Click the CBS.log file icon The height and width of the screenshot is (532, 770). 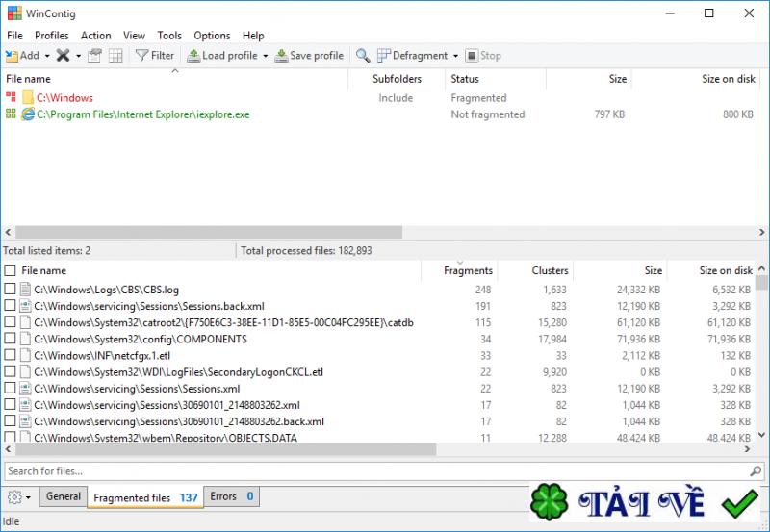tap(25, 290)
